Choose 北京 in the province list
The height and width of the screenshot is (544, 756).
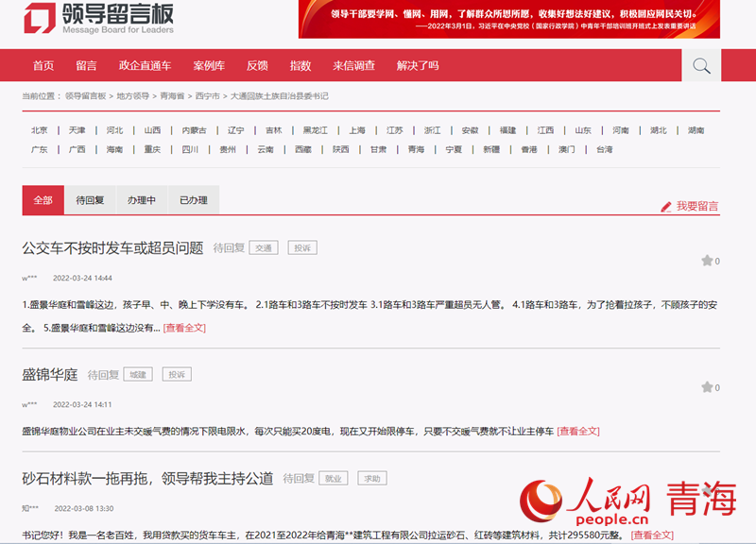coord(39,130)
